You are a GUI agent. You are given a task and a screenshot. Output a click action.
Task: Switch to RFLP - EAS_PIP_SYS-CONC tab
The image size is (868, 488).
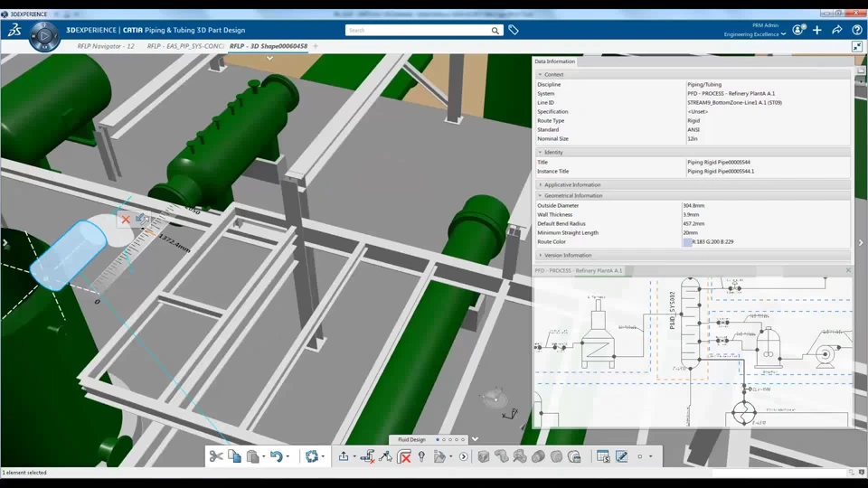coord(185,46)
